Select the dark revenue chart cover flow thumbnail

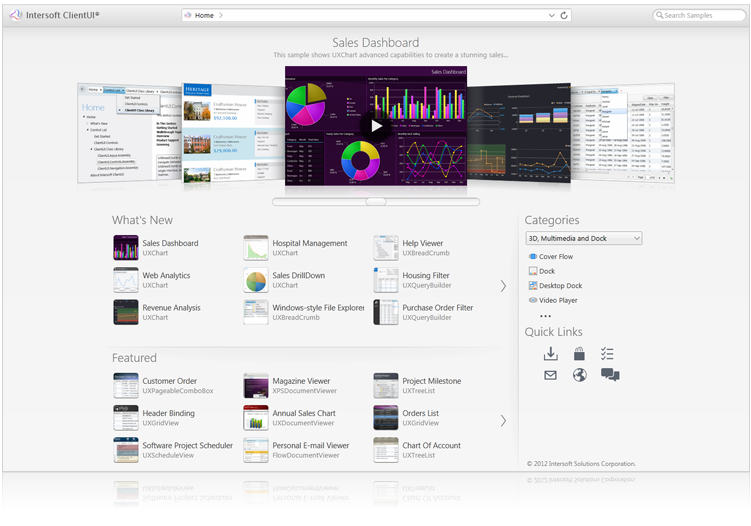[519, 133]
